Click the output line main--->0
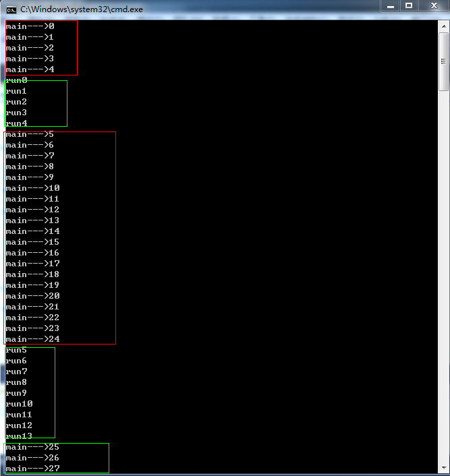The width and height of the screenshot is (450, 476). pos(30,26)
